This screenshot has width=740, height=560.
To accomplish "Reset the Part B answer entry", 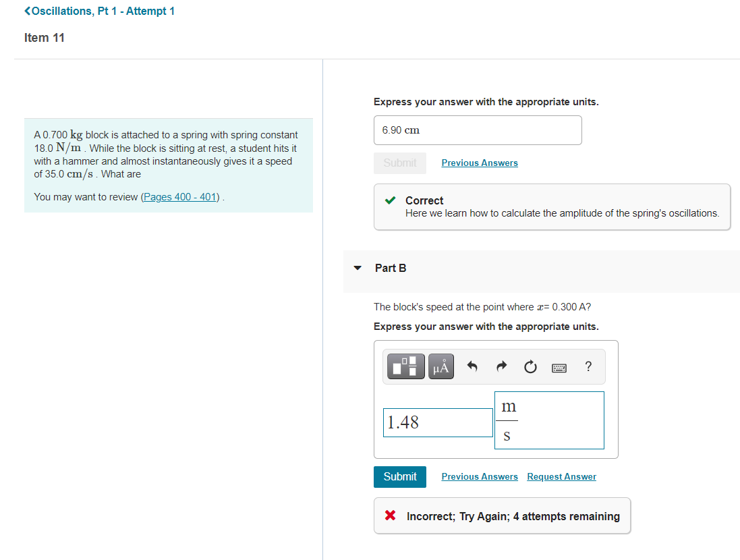I will [530, 366].
